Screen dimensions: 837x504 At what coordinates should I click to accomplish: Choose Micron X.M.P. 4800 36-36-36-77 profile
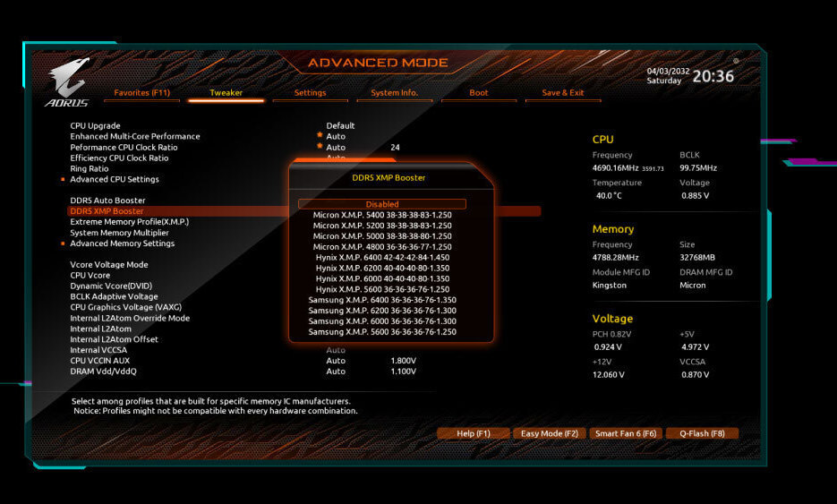pyautogui.click(x=382, y=247)
